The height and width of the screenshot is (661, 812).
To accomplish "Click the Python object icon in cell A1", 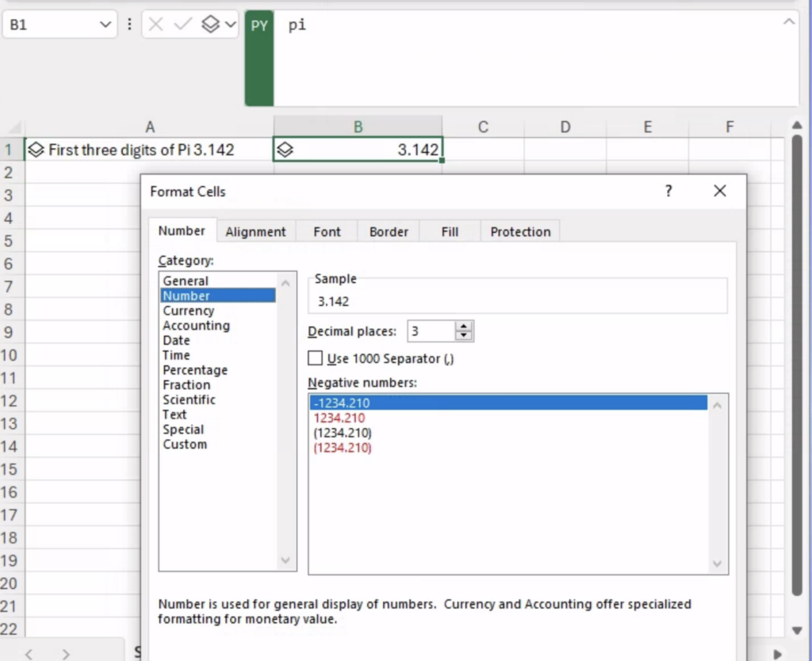I will pyautogui.click(x=36, y=149).
